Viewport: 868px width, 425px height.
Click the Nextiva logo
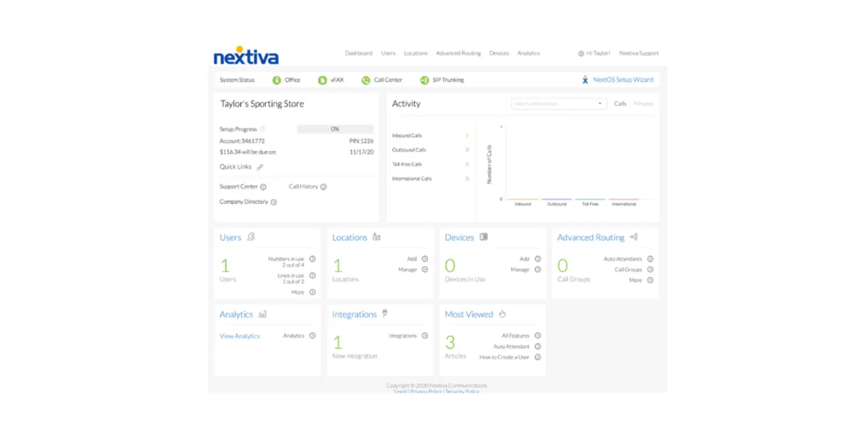tap(246, 55)
